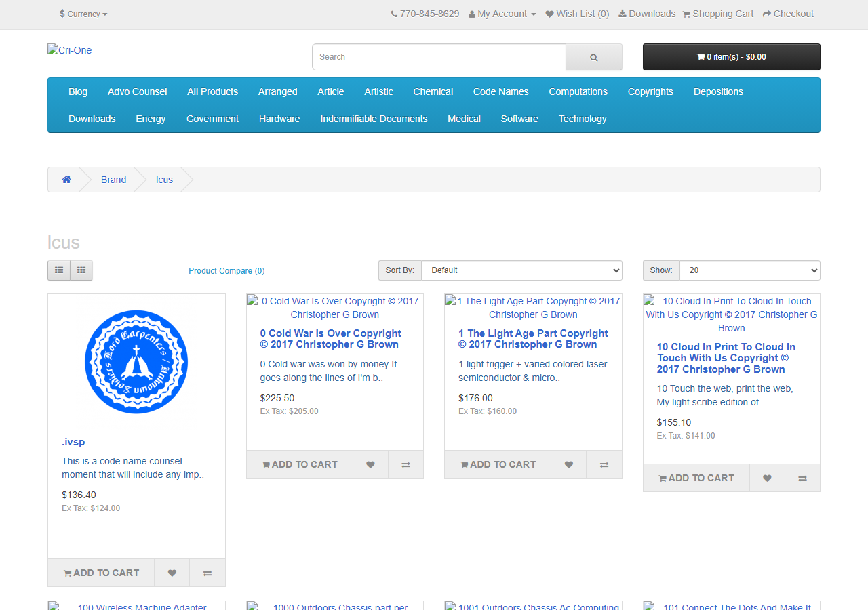This screenshot has height=610, width=868.
Task: Click the phone number 770-845-8629
Action: tap(429, 14)
